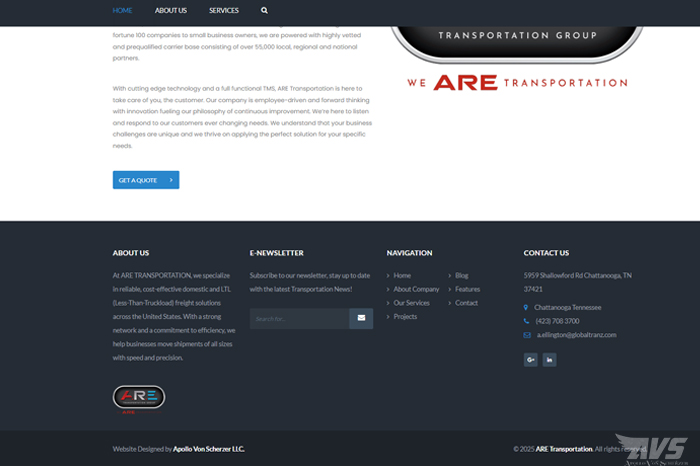Click the chevron arrow before Contact link
The height and width of the screenshot is (466, 700).
(450, 303)
